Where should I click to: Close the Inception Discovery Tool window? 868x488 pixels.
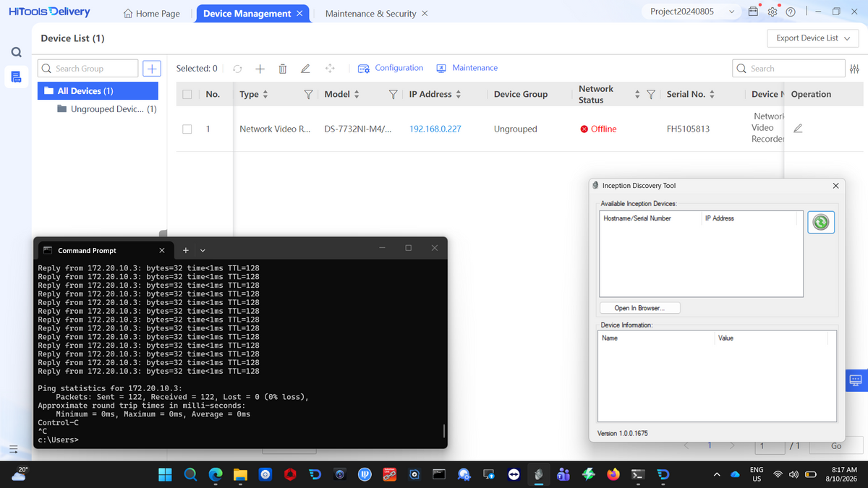(x=836, y=186)
